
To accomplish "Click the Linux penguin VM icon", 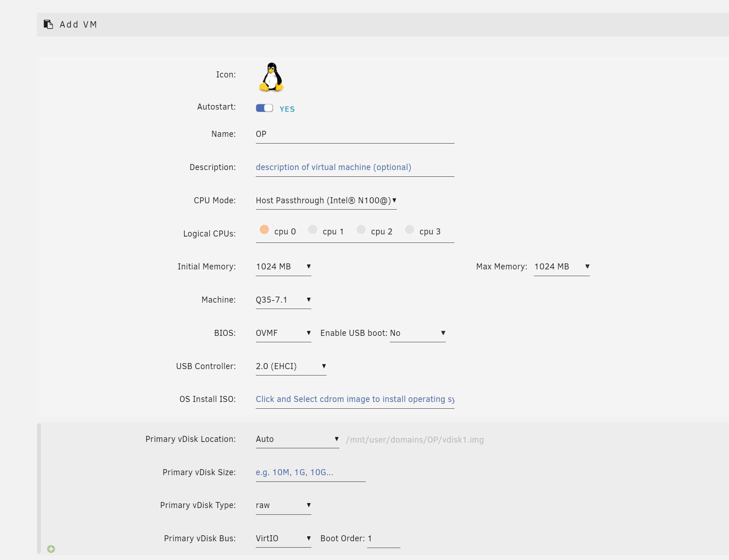I will tap(271, 77).
